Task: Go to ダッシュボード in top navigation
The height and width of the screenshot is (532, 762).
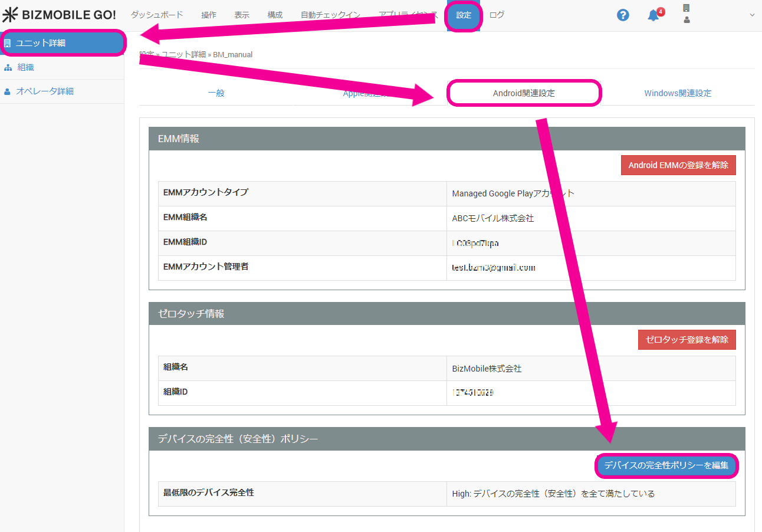Action: coord(157,15)
